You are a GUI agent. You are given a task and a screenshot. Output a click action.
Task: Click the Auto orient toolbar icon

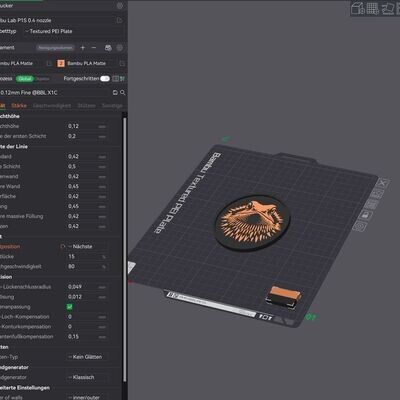388,8
